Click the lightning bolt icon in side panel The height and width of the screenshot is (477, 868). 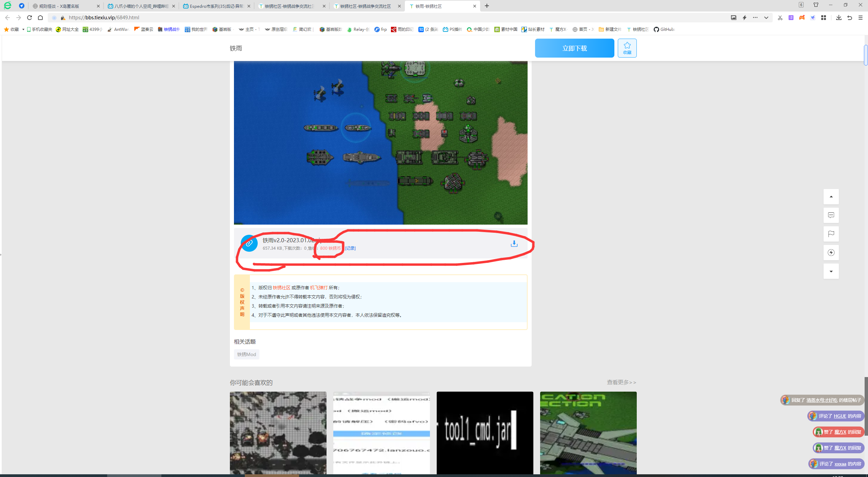point(831,252)
